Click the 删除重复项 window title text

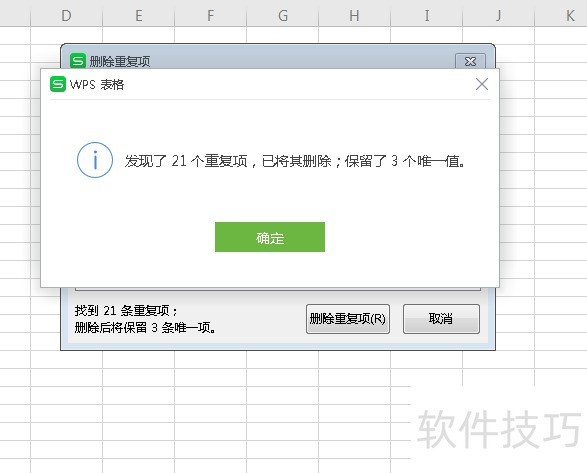pyautogui.click(x=120, y=61)
